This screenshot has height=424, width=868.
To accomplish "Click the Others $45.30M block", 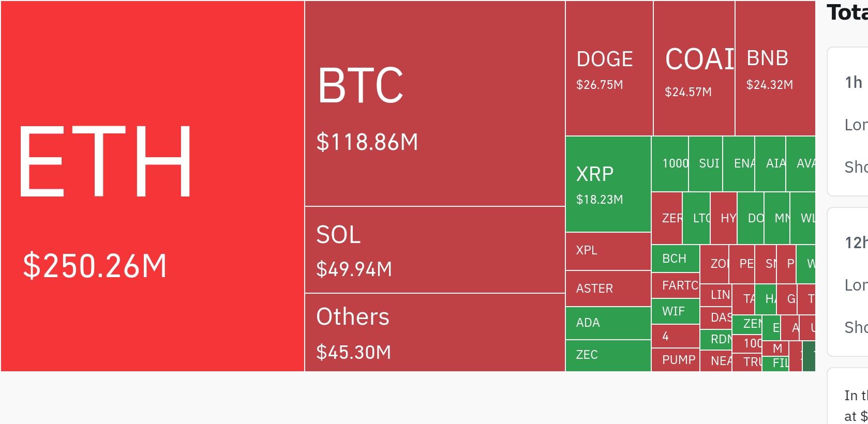I will pos(435,332).
